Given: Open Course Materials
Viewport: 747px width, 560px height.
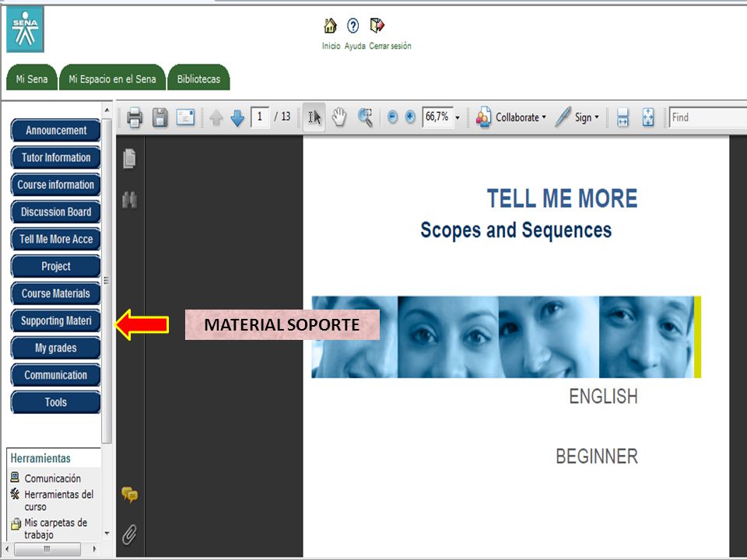Looking at the screenshot, I should tap(56, 293).
